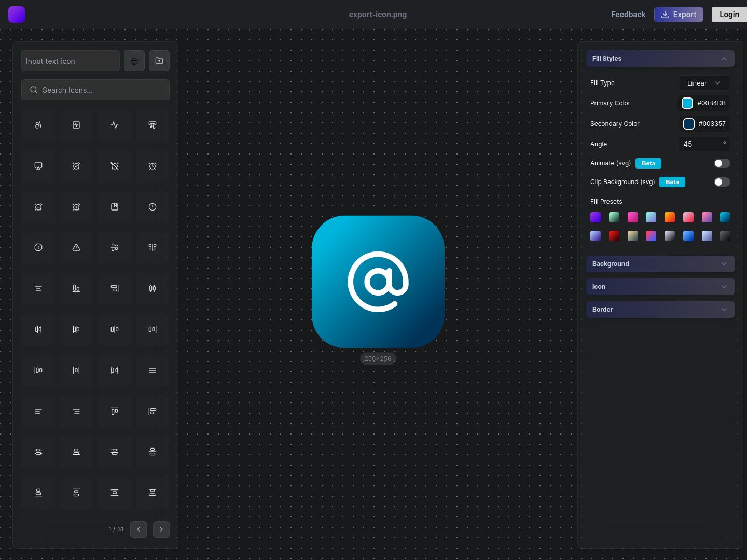
Task: Select the album bookmark square icon
Action: tap(115, 207)
